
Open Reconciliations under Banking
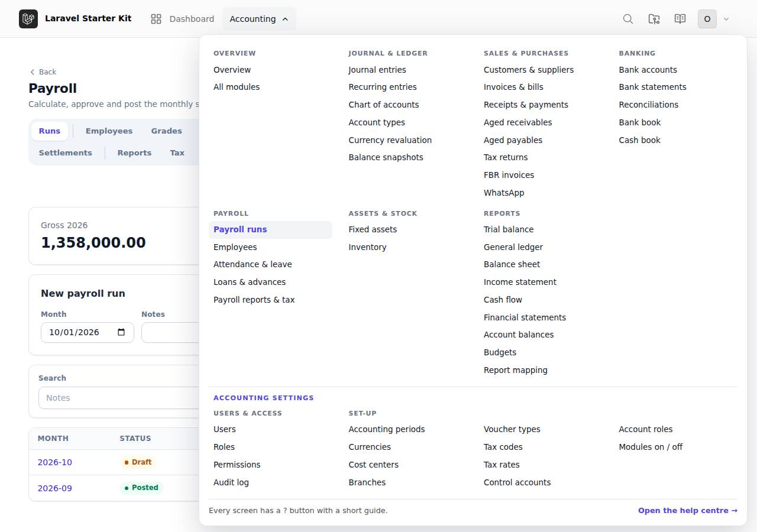649,105
